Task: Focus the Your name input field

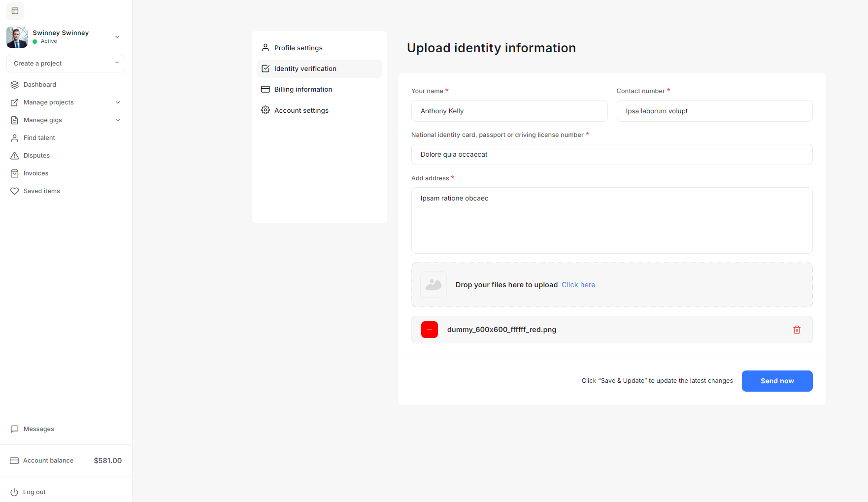Action: pyautogui.click(x=509, y=111)
